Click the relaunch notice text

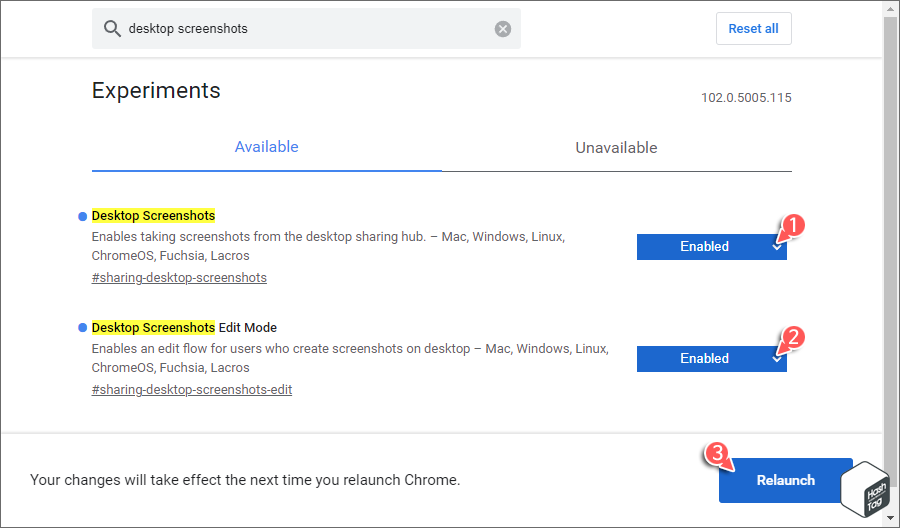tap(245, 480)
